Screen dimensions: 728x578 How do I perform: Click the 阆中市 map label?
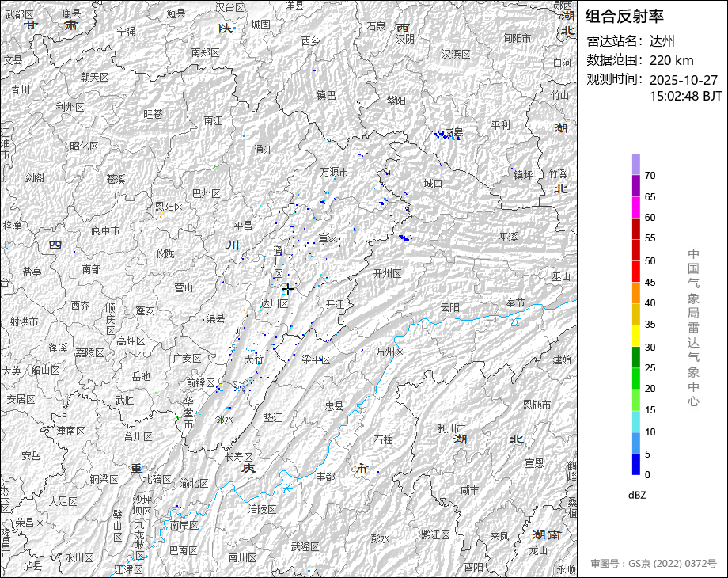tap(105, 230)
